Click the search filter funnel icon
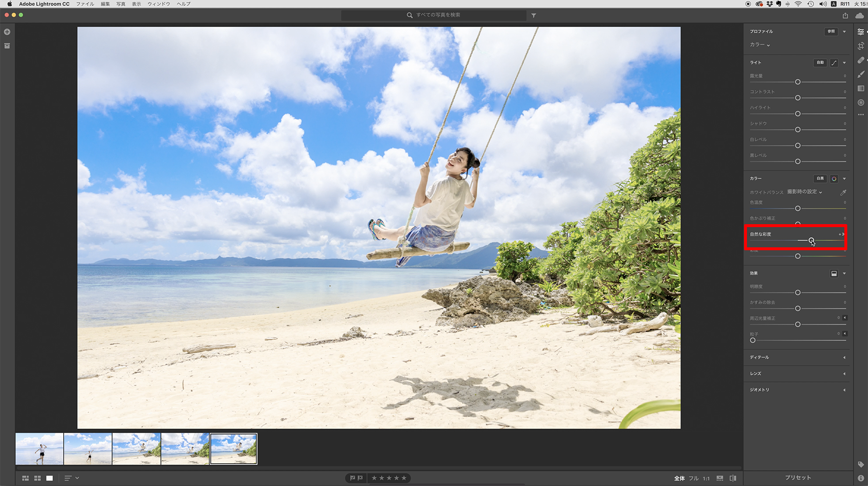Screen dimensions: 868x486 534,15
